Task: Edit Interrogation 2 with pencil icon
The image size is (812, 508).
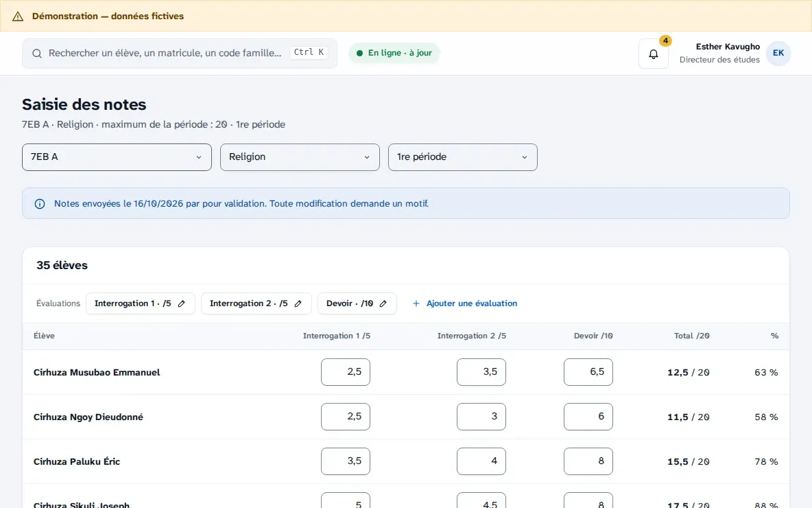Action: point(298,303)
